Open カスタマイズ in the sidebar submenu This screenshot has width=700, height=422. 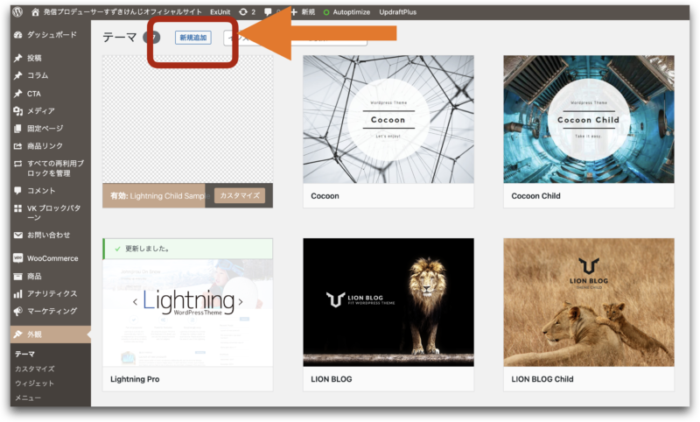pos(35,369)
